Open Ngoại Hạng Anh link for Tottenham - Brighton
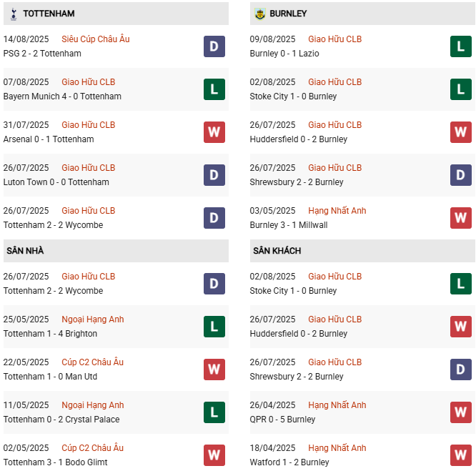The image size is (476, 471). 93,319
